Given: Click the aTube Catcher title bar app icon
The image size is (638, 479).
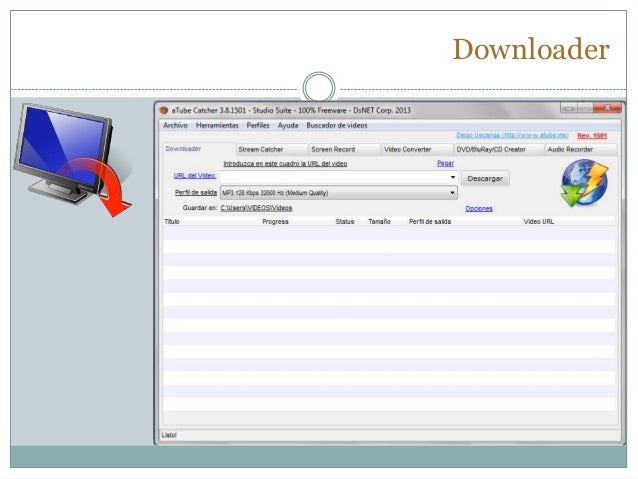Looking at the screenshot, I should tap(164, 110).
